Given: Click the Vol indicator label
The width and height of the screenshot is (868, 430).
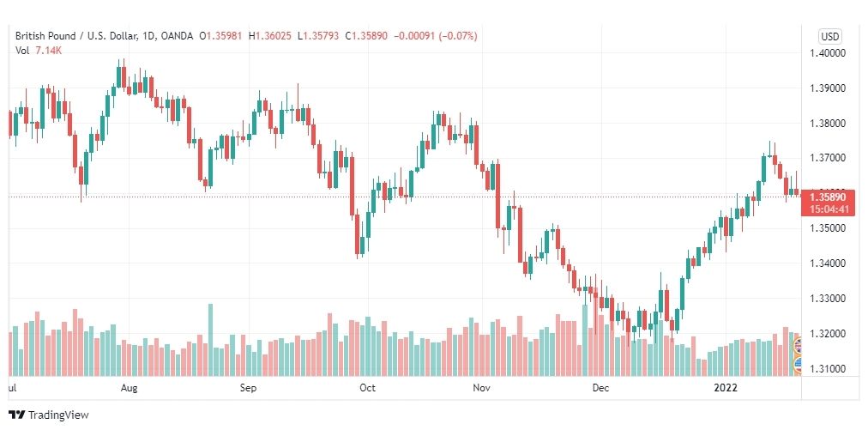Looking at the screenshot, I should coord(21,50).
